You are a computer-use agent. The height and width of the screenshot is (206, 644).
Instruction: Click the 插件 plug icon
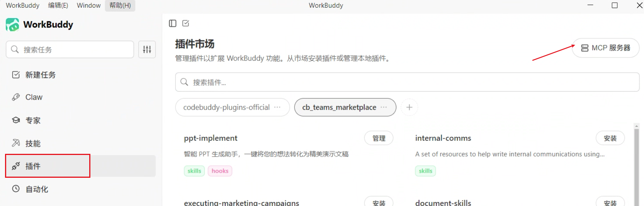click(x=16, y=166)
